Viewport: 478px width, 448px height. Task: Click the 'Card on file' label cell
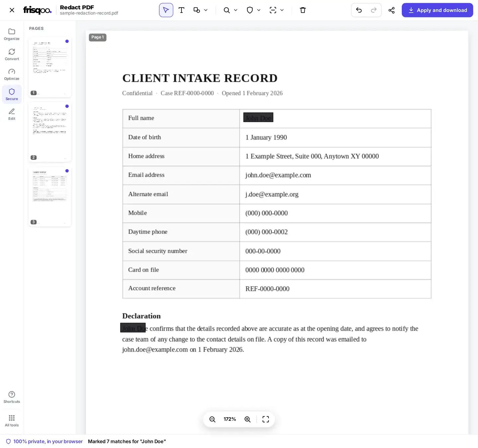(x=181, y=270)
